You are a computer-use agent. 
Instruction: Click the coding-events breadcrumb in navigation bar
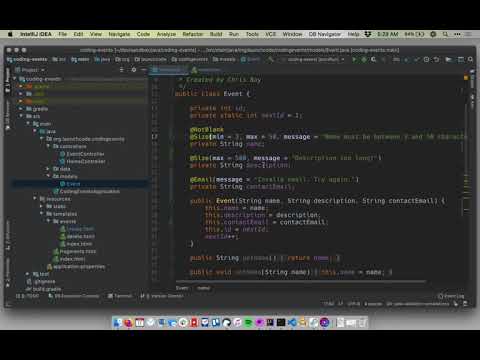pos(27,60)
